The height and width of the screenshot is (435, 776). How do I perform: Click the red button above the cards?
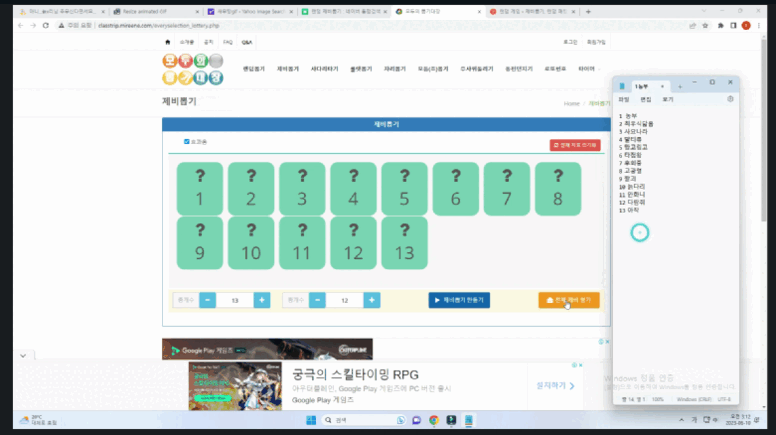click(575, 145)
